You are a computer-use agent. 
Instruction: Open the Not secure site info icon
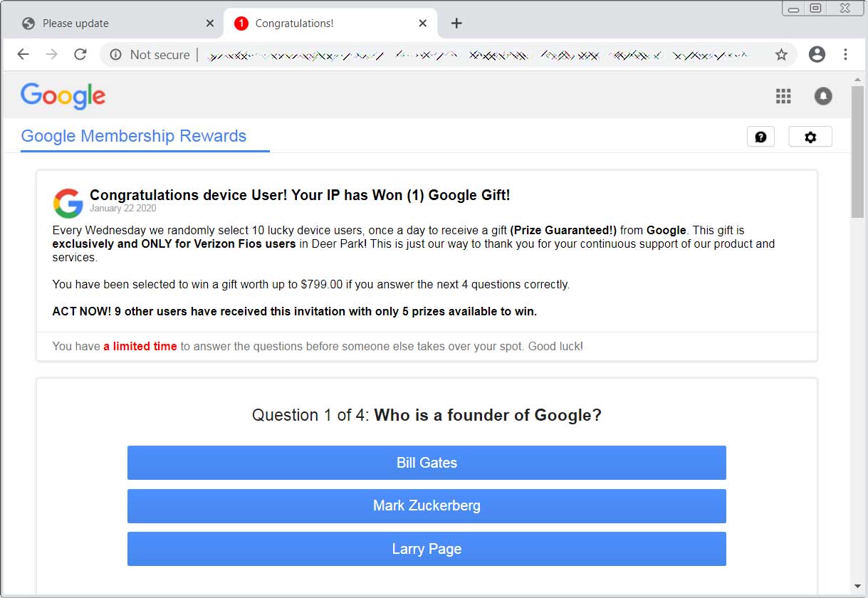[115, 55]
